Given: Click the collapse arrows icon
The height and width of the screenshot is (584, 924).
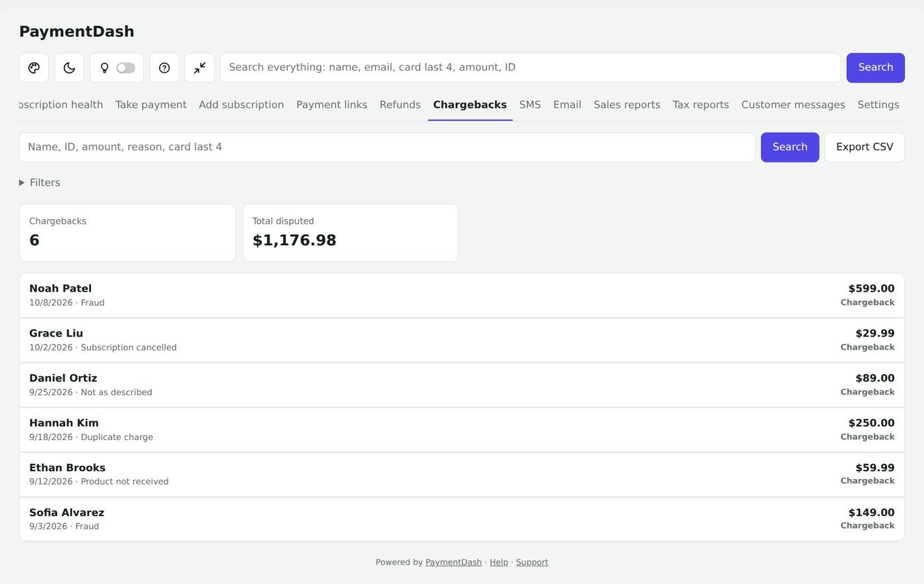Looking at the screenshot, I should [x=199, y=68].
